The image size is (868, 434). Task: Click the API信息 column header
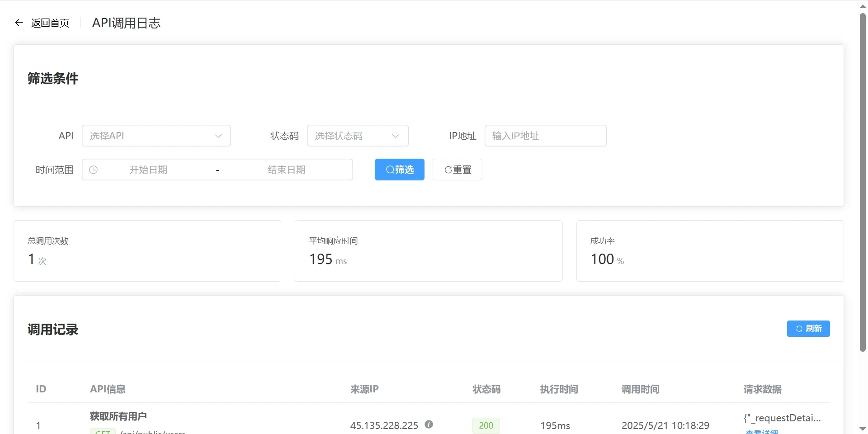(108, 389)
